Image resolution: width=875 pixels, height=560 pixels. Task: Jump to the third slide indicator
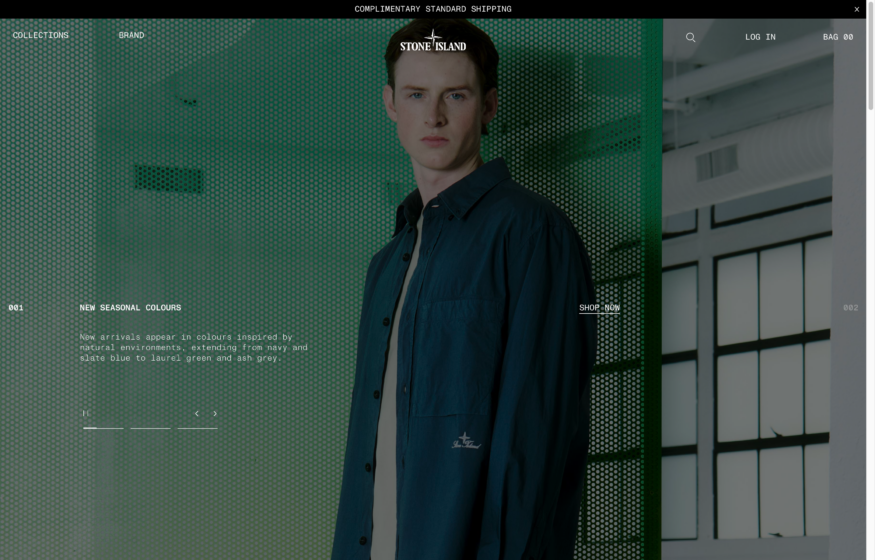pos(198,428)
